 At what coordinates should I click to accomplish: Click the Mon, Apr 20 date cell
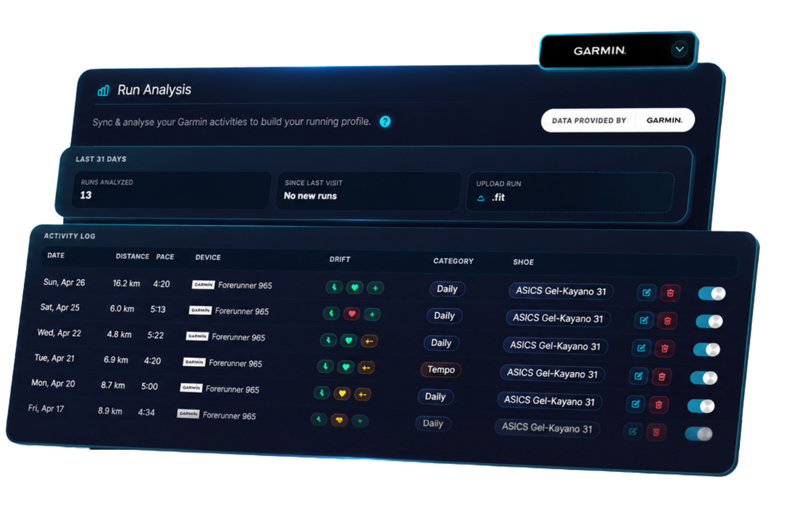pos(53,383)
